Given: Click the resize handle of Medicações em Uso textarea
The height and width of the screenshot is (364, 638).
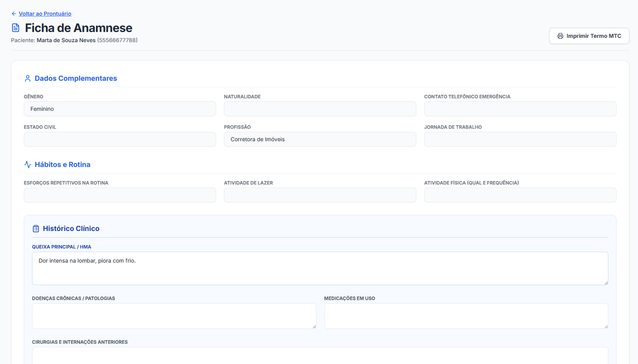Looking at the screenshot, I should point(606,327).
